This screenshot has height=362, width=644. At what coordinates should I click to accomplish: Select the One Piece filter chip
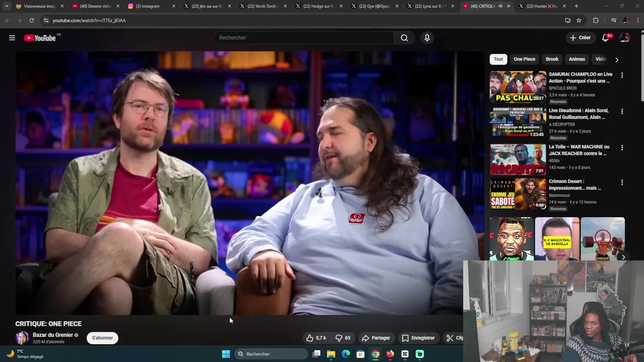click(x=524, y=59)
